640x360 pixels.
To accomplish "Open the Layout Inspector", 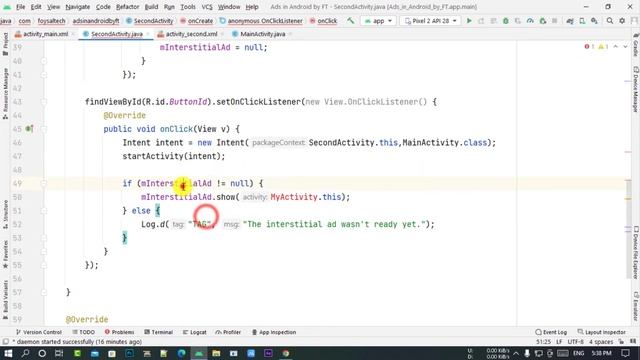I will [602, 332].
